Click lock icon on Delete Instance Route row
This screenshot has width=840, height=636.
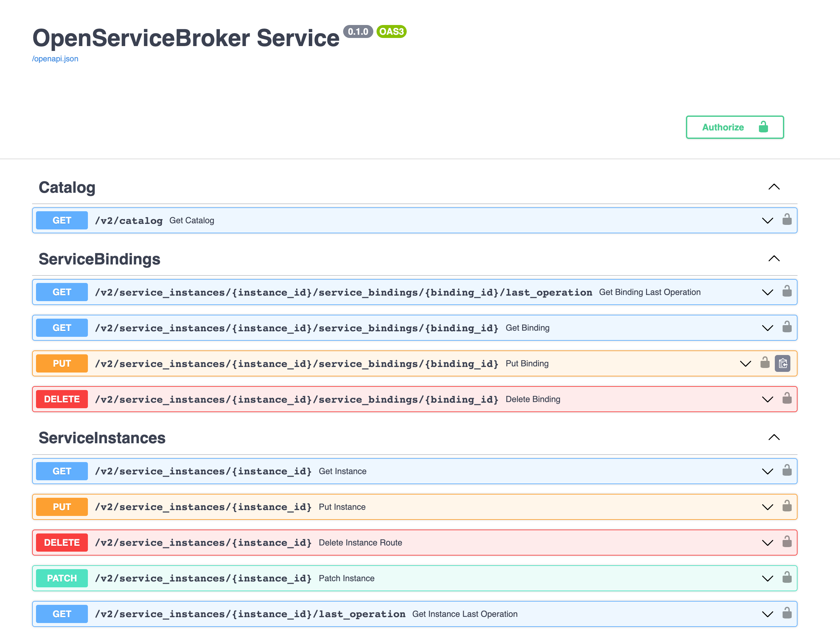[x=787, y=542]
